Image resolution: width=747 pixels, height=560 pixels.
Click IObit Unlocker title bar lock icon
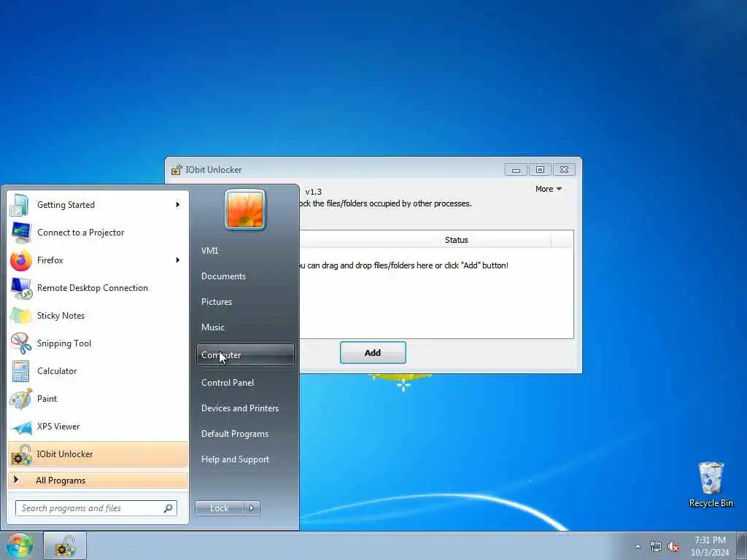pyautogui.click(x=177, y=169)
